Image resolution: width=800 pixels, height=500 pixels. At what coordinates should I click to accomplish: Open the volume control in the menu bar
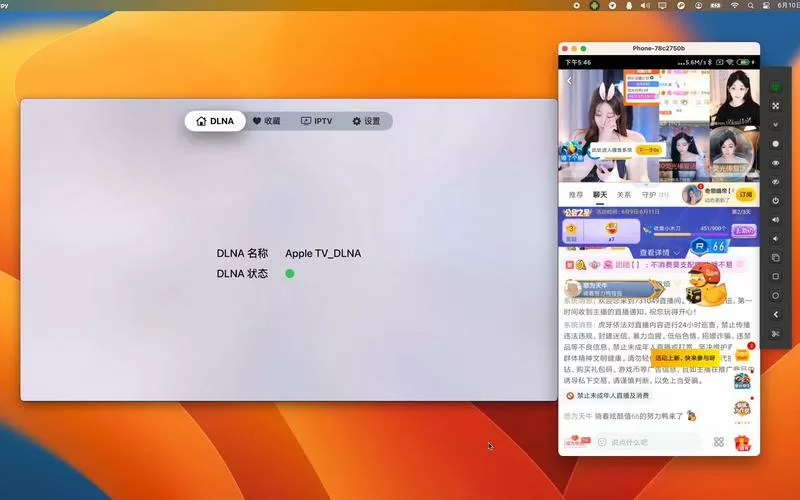[x=645, y=6]
